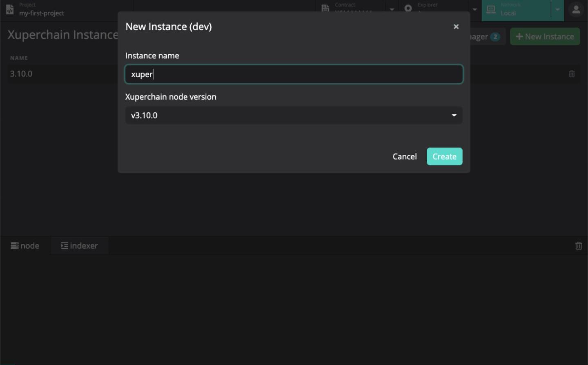Click the Cancel button
Image resolution: width=588 pixels, height=365 pixels.
[404, 156]
